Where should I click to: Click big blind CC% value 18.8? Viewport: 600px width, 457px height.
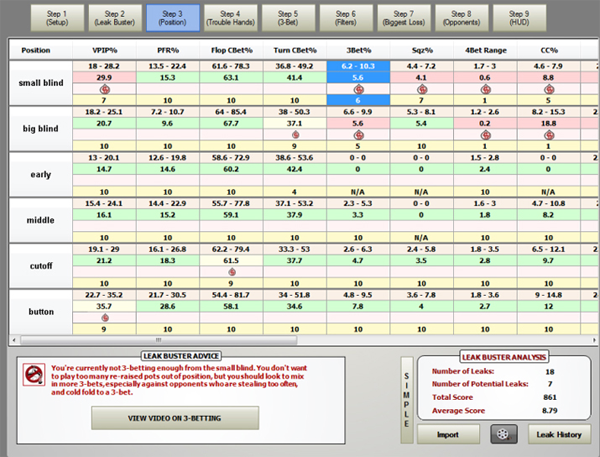point(549,123)
